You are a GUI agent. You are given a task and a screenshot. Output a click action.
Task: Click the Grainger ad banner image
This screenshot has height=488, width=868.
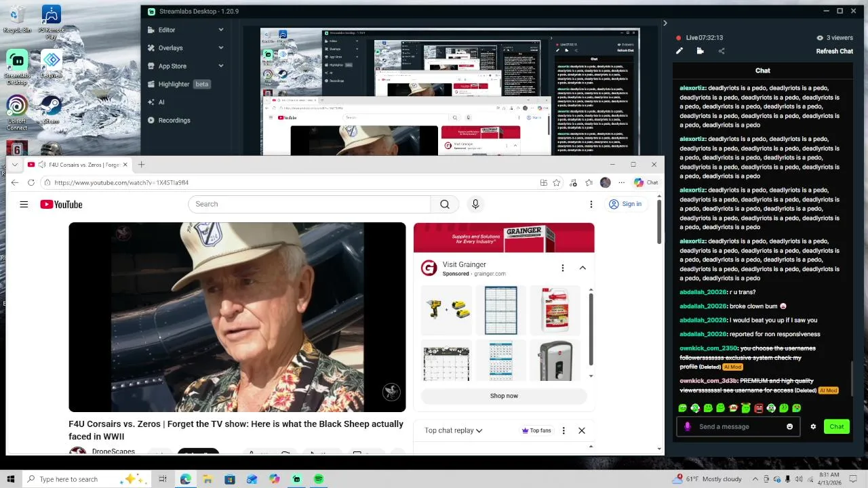point(504,238)
